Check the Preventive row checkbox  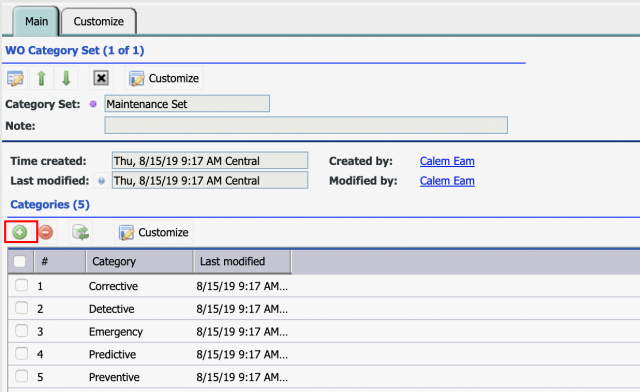point(21,376)
